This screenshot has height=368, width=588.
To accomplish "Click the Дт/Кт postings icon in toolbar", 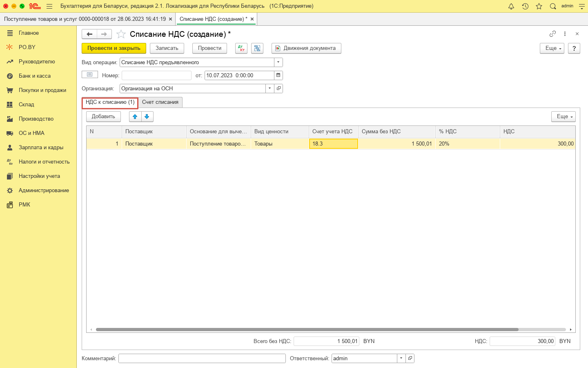I will coord(241,48).
